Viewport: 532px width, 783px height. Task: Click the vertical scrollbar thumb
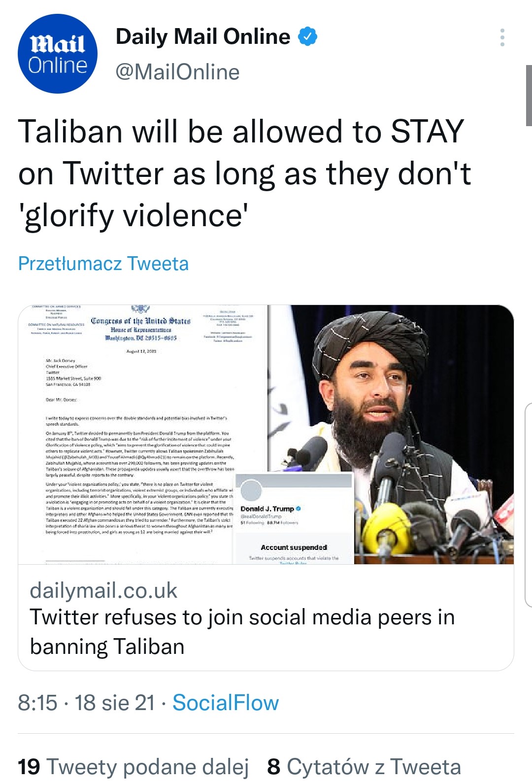(529, 95)
